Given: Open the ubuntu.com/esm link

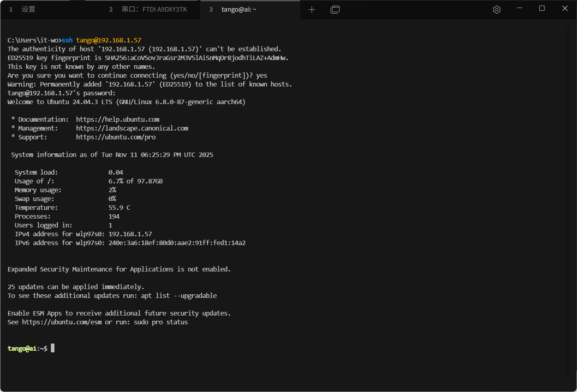Looking at the screenshot, I should [62, 322].
